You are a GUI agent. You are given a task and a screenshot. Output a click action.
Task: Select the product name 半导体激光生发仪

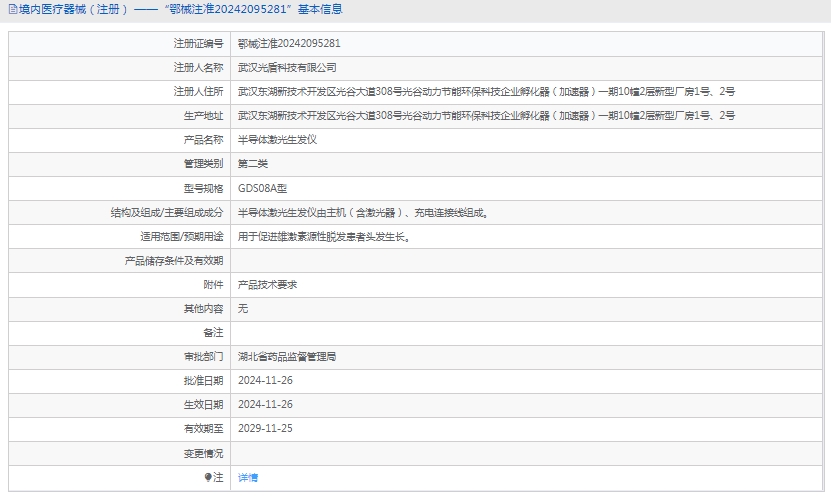click(x=277, y=140)
